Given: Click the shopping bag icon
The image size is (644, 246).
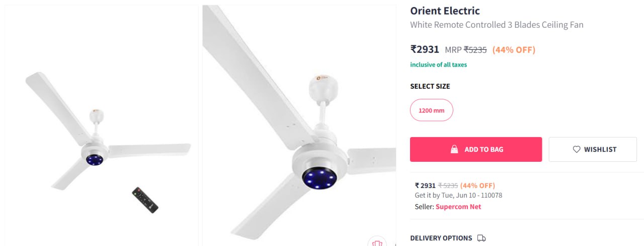Looking at the screenshot, I should (x=454, y=149).
